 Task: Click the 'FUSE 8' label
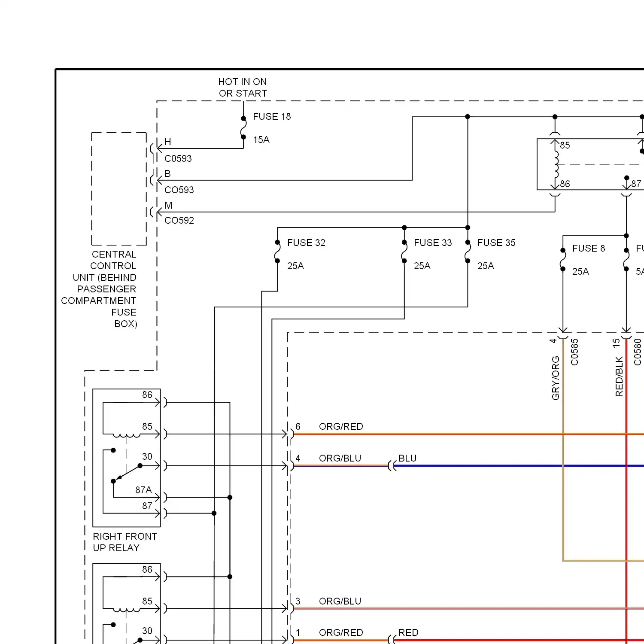pyautogui.click(x=589, y=249)
